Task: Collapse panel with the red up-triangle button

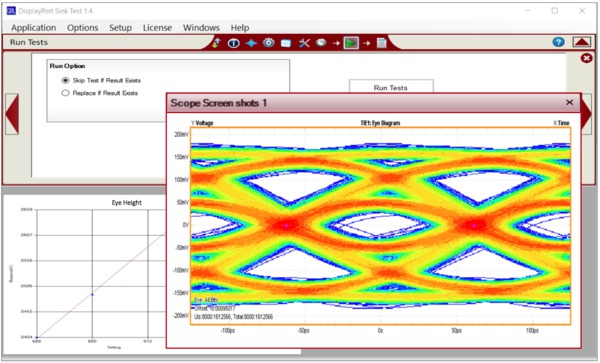Action: tap(582, 42)
